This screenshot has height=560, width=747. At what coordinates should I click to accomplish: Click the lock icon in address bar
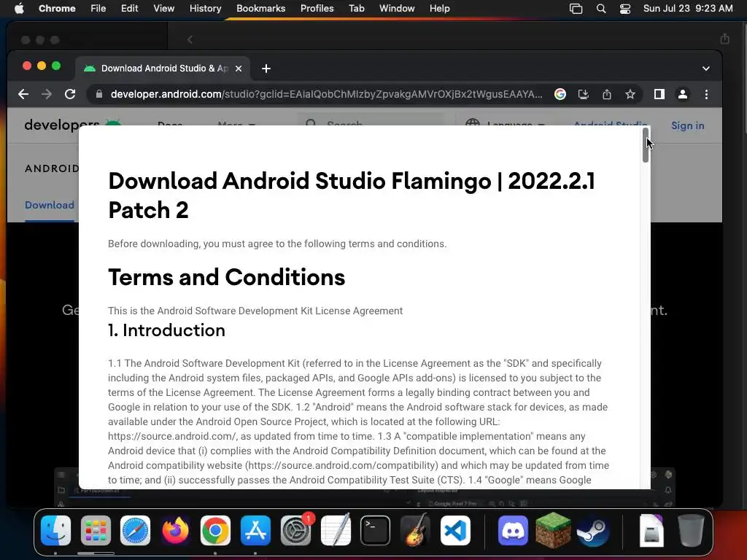tap(99, 94)
